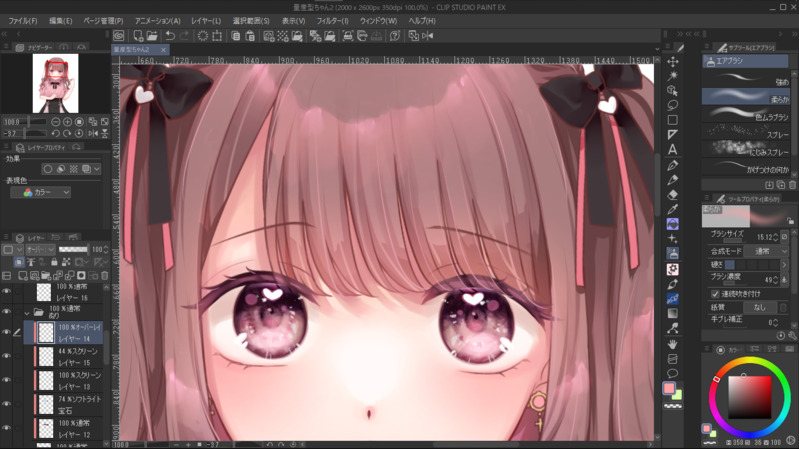Select the Move Layer tool
This screenshot has height=449, width=799.
coord(673,62)
